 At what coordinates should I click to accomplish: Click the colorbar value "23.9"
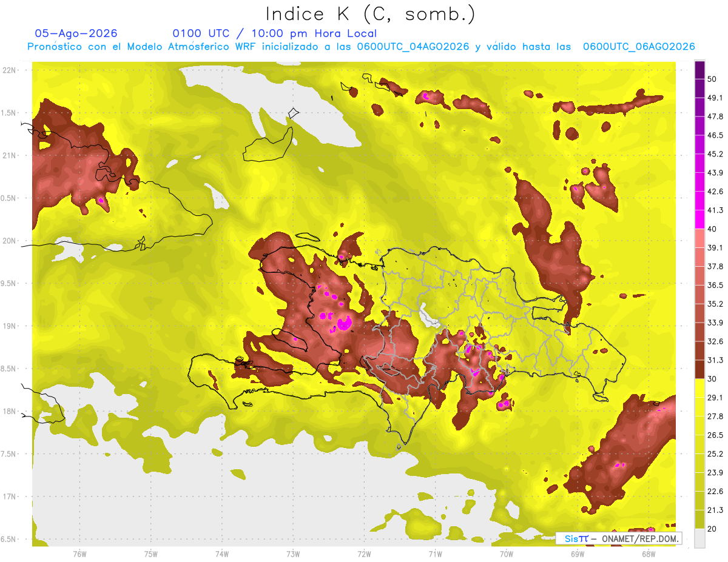click(x=716, y=473)
